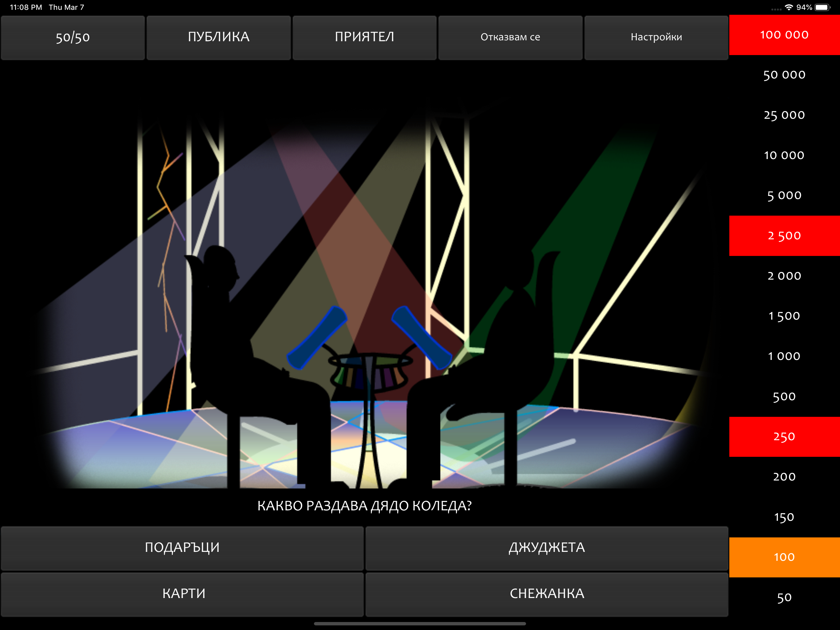Image resolution: width=840 pixels, height=630 pixels.
Task: Quit the game with Отказвам се
Action: click(510, 37)
